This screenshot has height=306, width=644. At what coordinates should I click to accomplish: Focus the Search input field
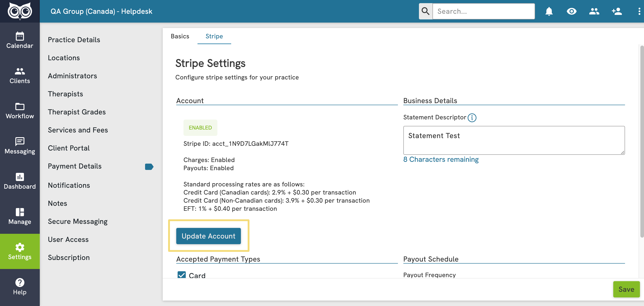point(484,11)
